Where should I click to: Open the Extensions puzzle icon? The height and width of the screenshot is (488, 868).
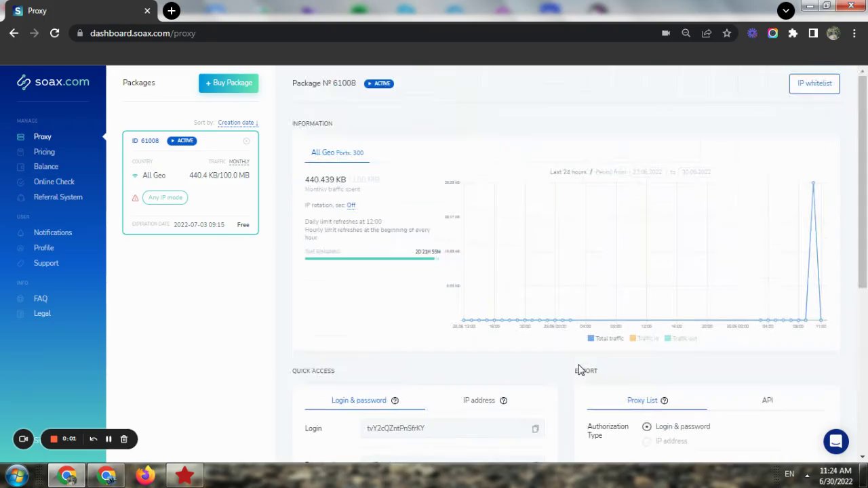pos(793,33)
